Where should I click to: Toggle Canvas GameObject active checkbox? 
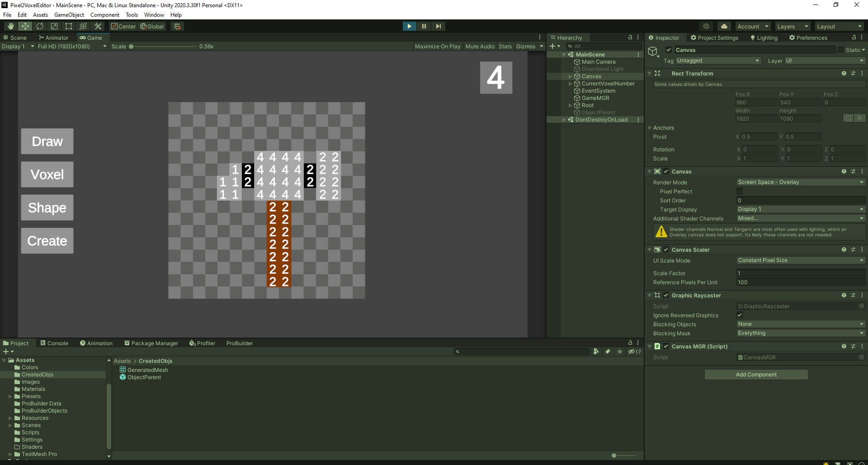click(668, 50)
